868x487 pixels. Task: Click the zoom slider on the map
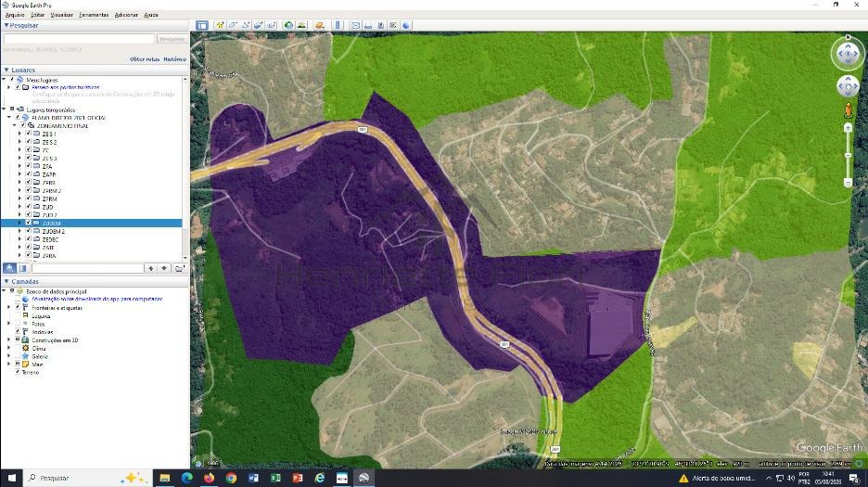848,156
